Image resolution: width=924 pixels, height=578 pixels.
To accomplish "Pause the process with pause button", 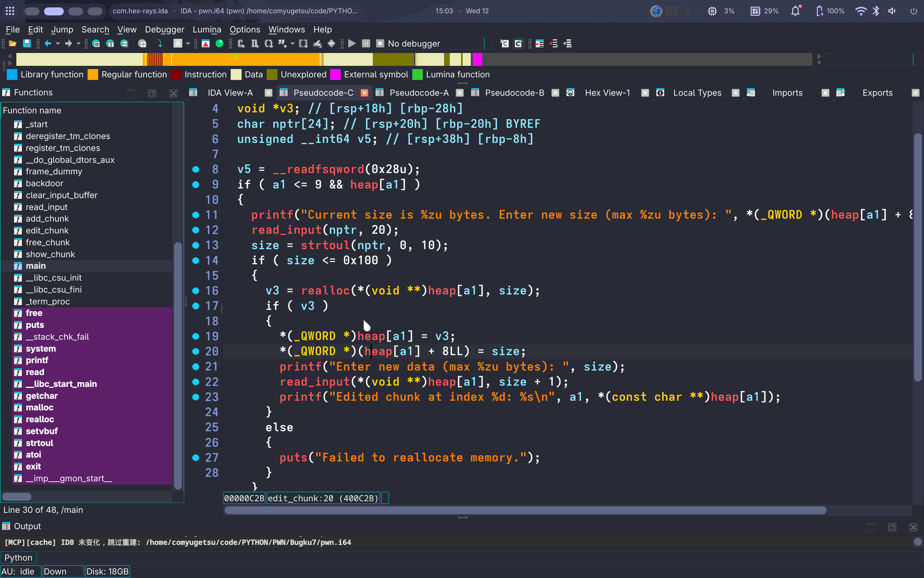I will pyautogui.click(x=366, y=44).
